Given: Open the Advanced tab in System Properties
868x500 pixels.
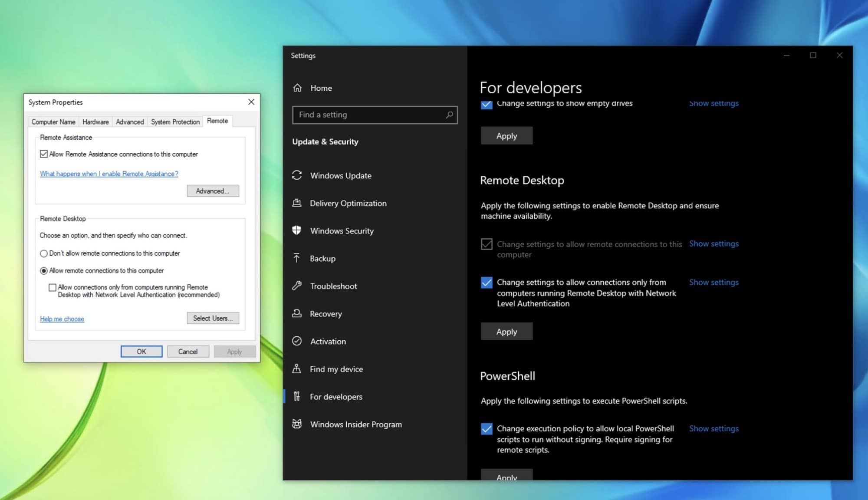Looking at the screenshot, I should pyautogui.click(x=130, y=122).
